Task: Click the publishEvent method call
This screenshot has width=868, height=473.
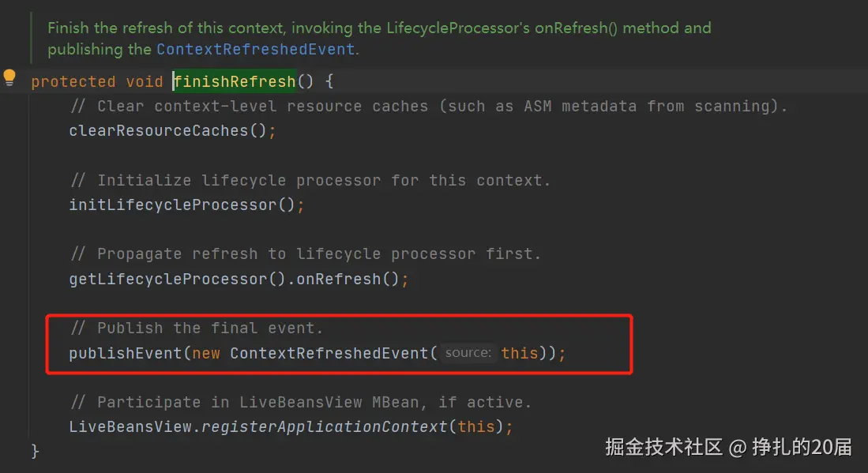Action: [x=125, y=353]
